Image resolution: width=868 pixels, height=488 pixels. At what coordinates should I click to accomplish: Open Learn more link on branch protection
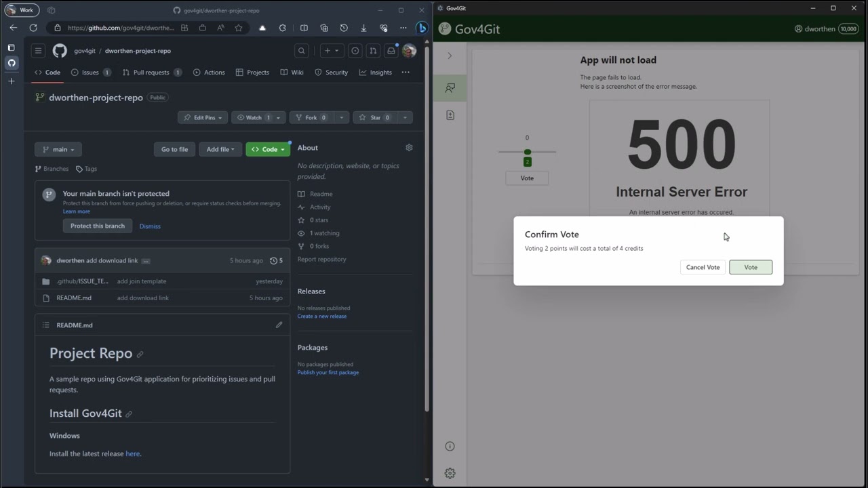[76, 211]
